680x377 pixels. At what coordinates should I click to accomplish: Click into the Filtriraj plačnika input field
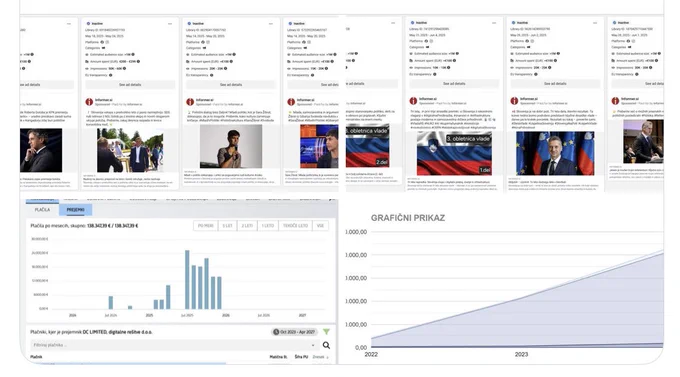(174, 345)
